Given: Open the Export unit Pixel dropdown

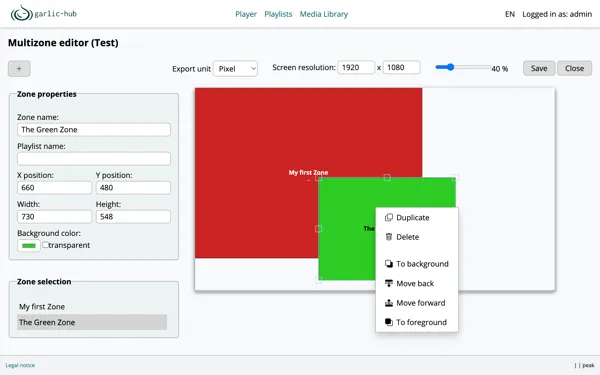Looking at the screenshot, I should click(235, 69).
